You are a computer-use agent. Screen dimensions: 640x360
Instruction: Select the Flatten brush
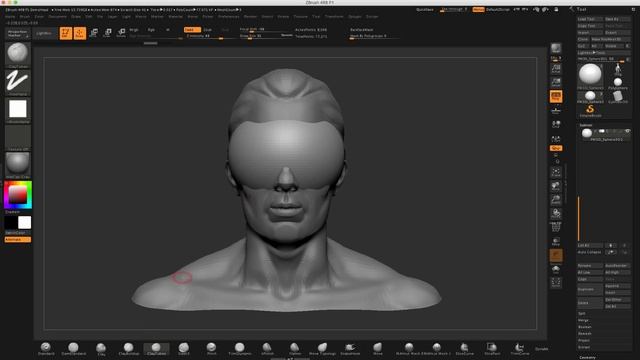295,349
